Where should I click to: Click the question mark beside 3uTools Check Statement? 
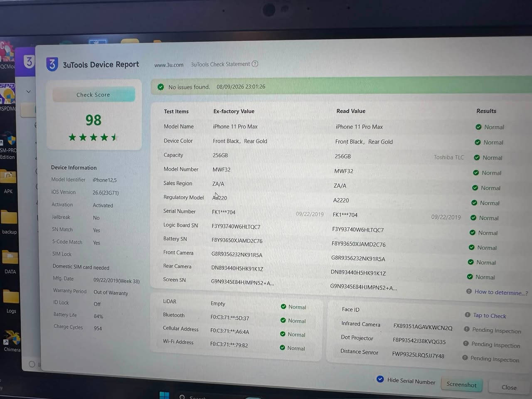[255, 64]
